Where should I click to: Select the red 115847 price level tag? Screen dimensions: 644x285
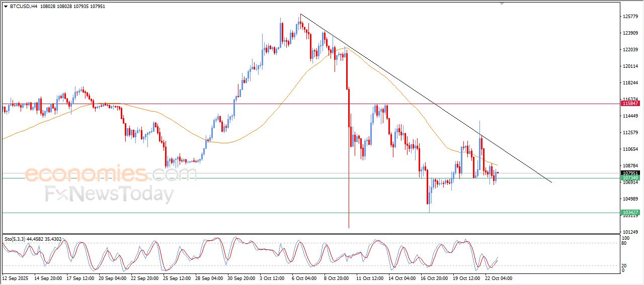[x=630, y=104]
